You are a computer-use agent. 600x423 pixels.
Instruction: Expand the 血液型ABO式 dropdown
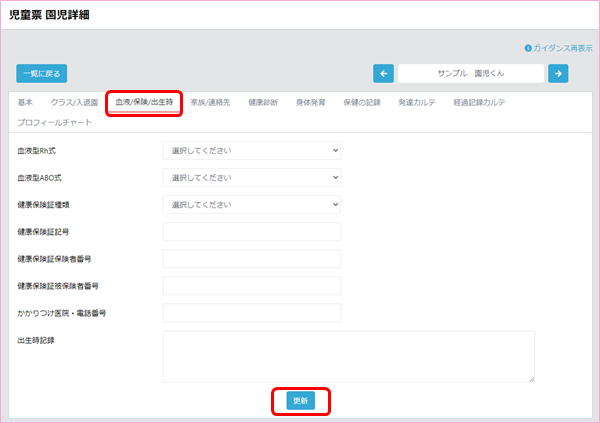[x=251, y=178]
